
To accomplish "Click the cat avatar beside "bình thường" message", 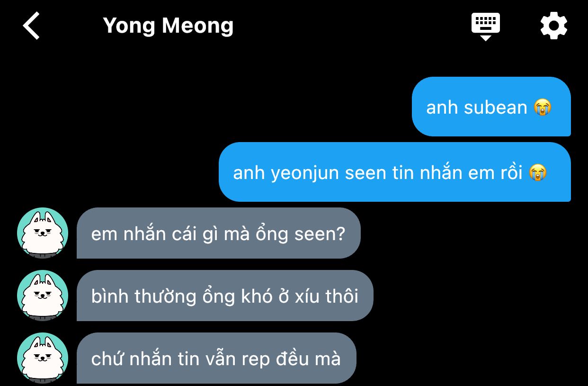I will tap(43, 296).
